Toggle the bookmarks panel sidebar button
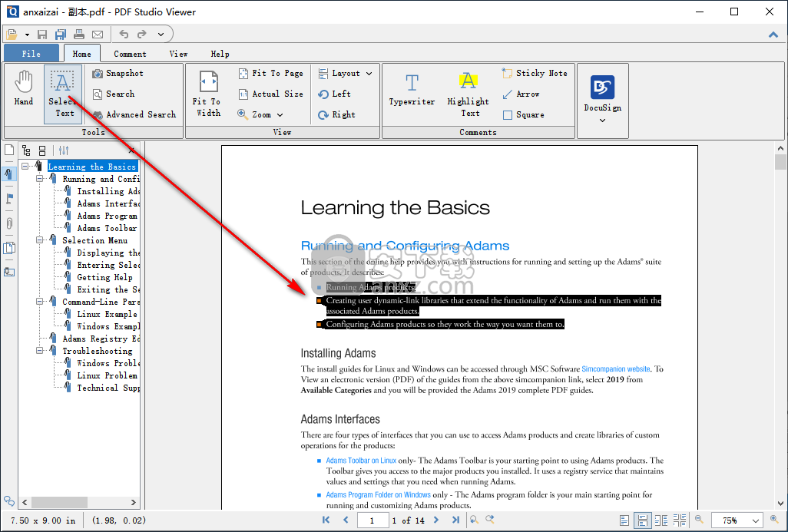The height and width of the screenshot is (532, 788). tap(9, 174)
